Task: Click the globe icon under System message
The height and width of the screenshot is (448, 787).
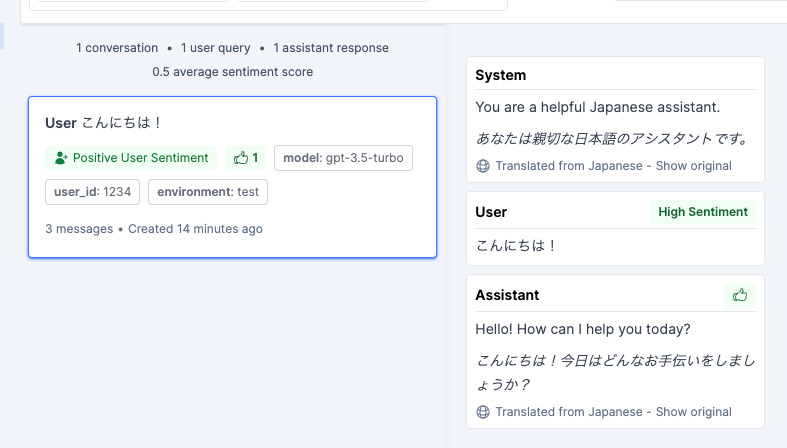Action: [x=483, y=166]
